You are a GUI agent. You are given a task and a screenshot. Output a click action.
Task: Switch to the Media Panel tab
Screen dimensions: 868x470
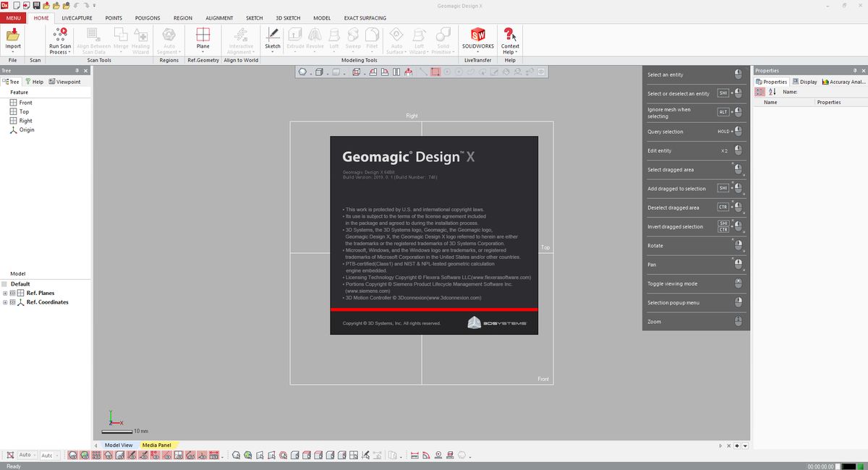[157, 445]
